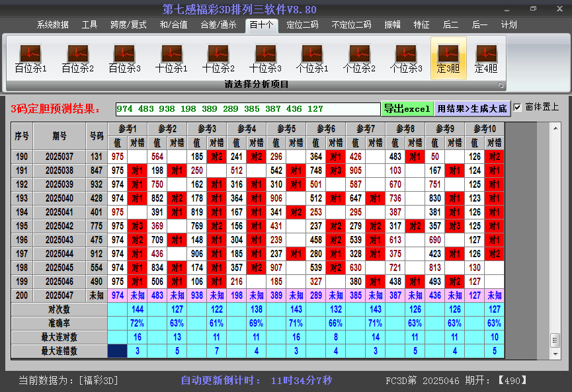Click the 准确率 row label
Viewport: 572px width, 392px height.
point(59,323)
